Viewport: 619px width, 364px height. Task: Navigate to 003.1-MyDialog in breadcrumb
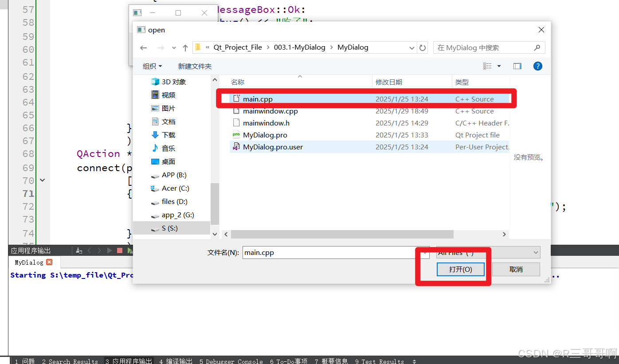[x=299, y=47]
